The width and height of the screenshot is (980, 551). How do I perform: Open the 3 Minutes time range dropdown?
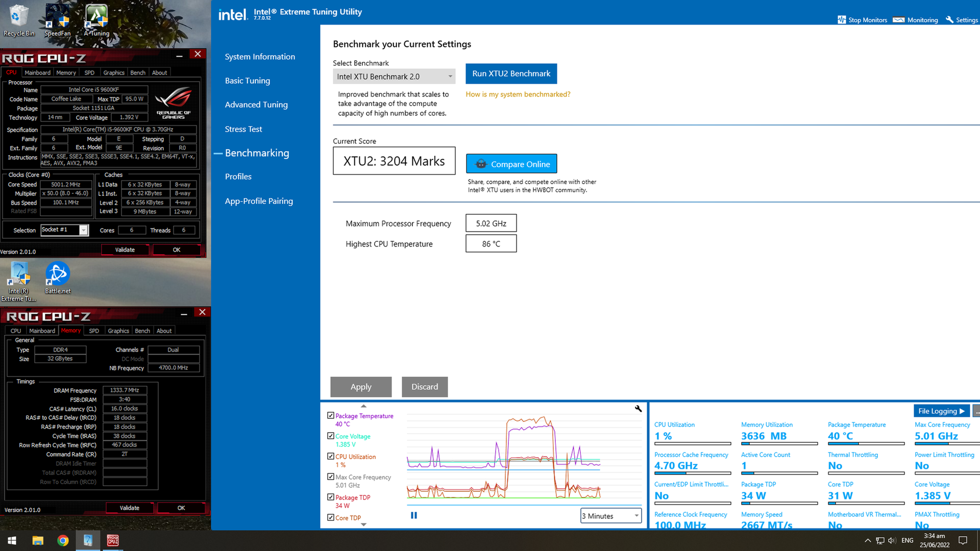611,516
